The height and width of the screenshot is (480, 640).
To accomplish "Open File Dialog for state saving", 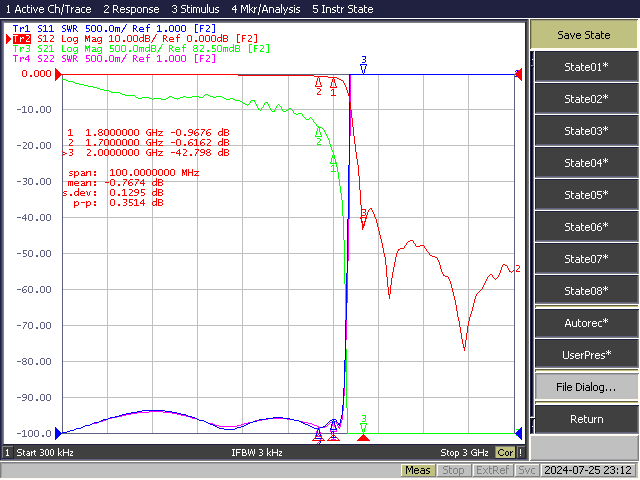I will pos(586,387).
